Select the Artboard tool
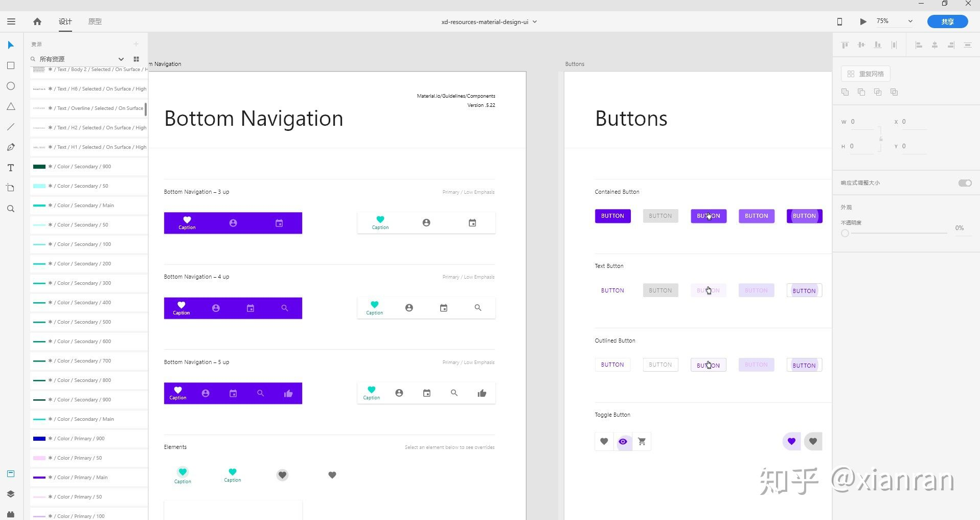 click(11, 188)
